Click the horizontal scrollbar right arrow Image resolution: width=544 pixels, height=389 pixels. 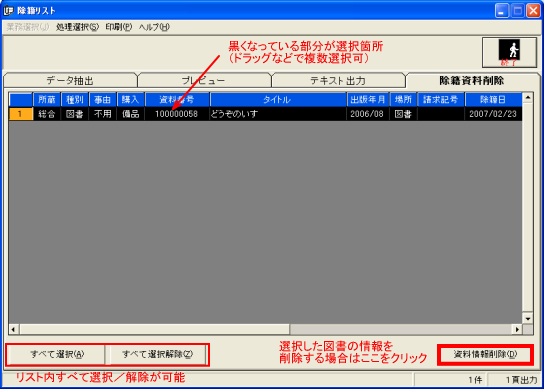click(x=517, y=329)
